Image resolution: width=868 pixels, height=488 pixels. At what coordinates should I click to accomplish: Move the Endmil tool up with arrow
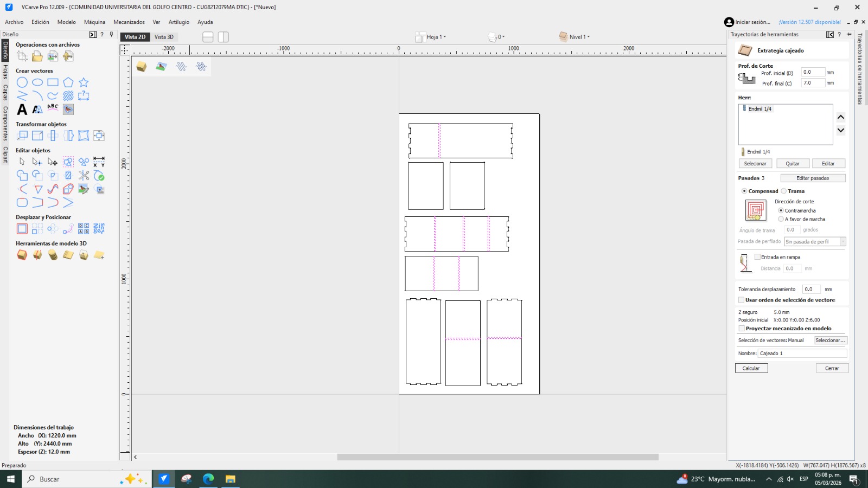click(x=840, y=117)
